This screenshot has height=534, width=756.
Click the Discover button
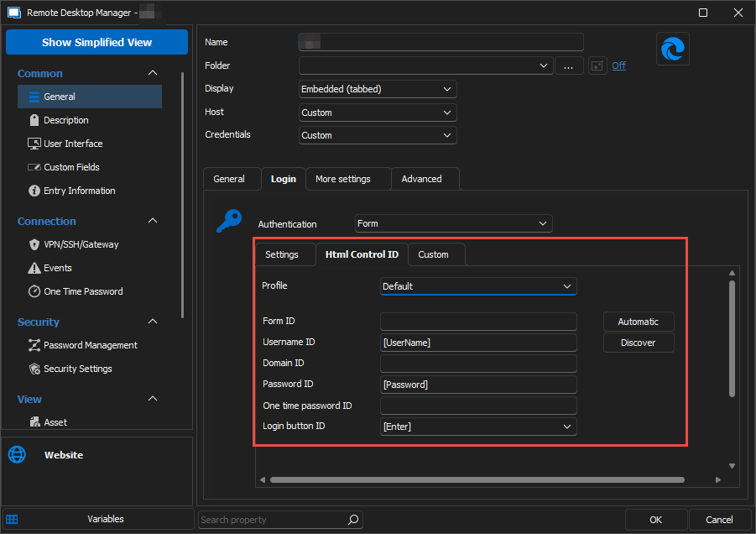click(x=639, y=343)
